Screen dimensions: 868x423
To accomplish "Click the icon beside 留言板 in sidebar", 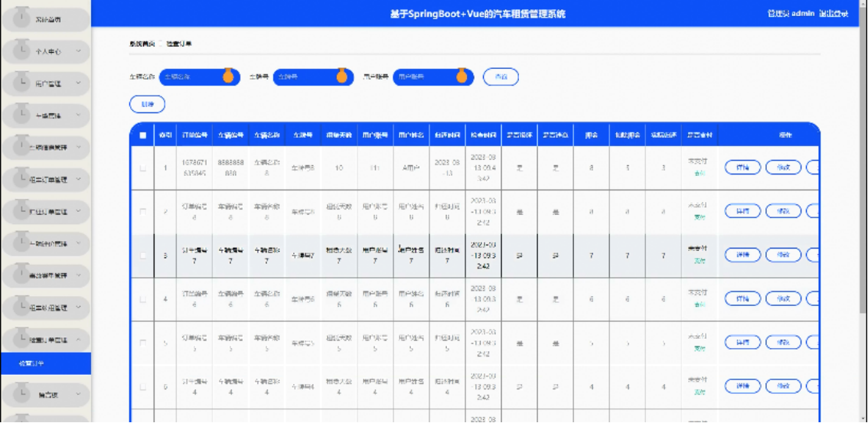I will (x=21, y=392).
